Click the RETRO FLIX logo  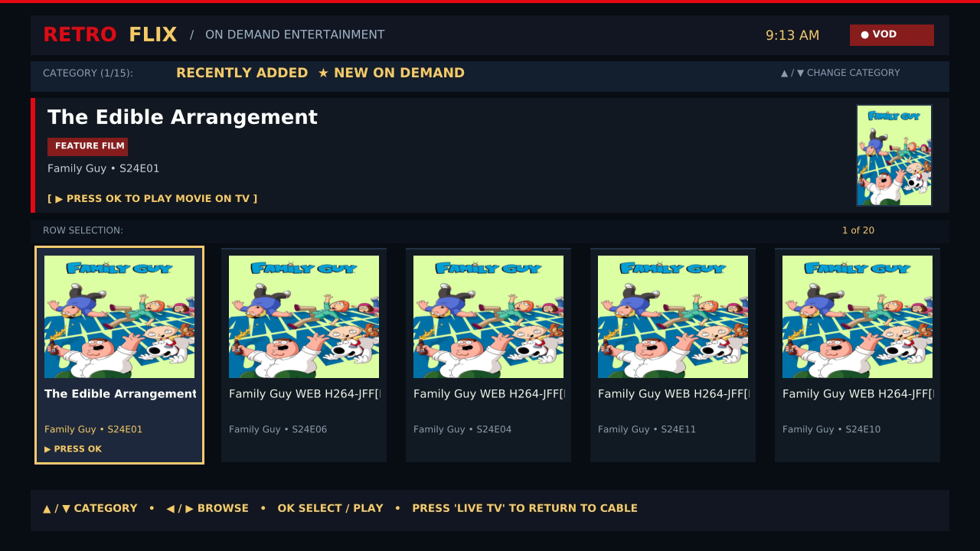click(x=110, y=34)
